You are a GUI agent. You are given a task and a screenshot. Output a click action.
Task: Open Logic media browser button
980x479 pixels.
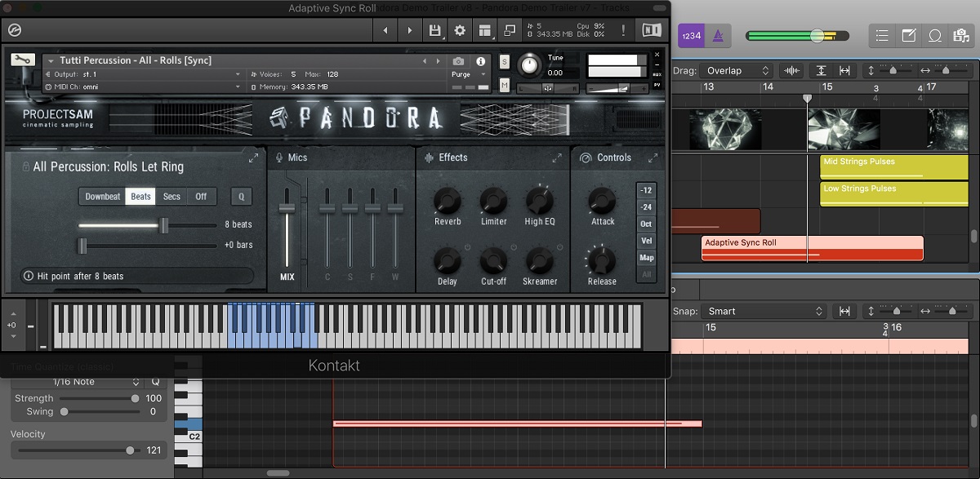pyautogui.click(x=960, y=35)
